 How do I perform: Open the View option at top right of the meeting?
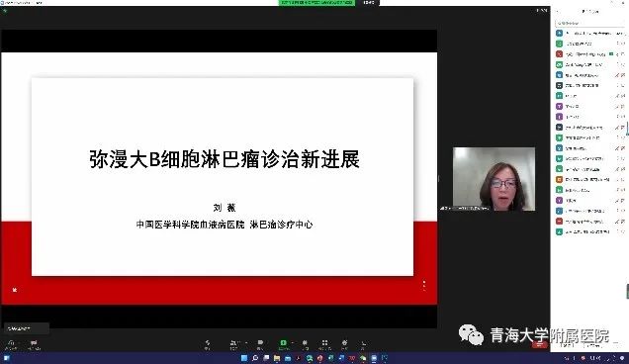[x=542, y=11]
